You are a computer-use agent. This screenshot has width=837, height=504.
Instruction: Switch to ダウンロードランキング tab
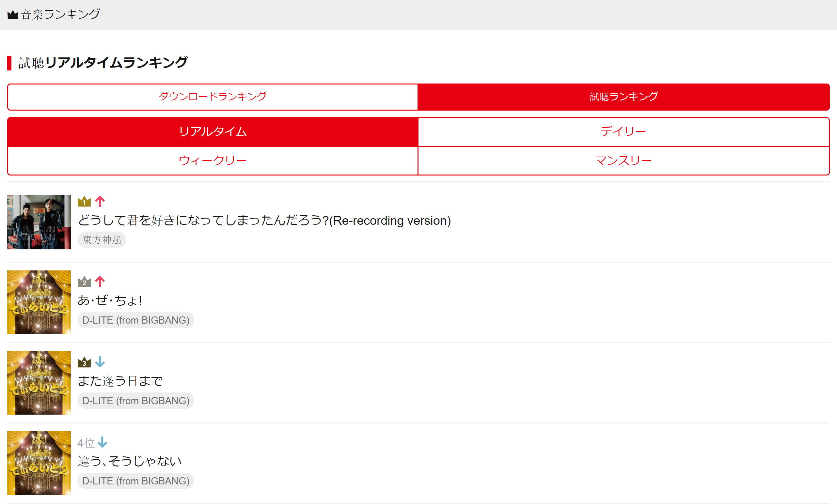coord(213,97)
